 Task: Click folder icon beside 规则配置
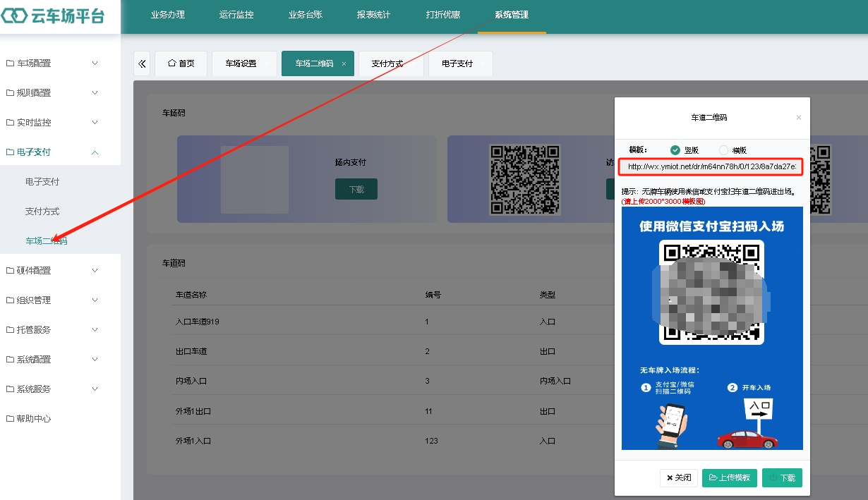pyautogui.click(x=10, y=93)
